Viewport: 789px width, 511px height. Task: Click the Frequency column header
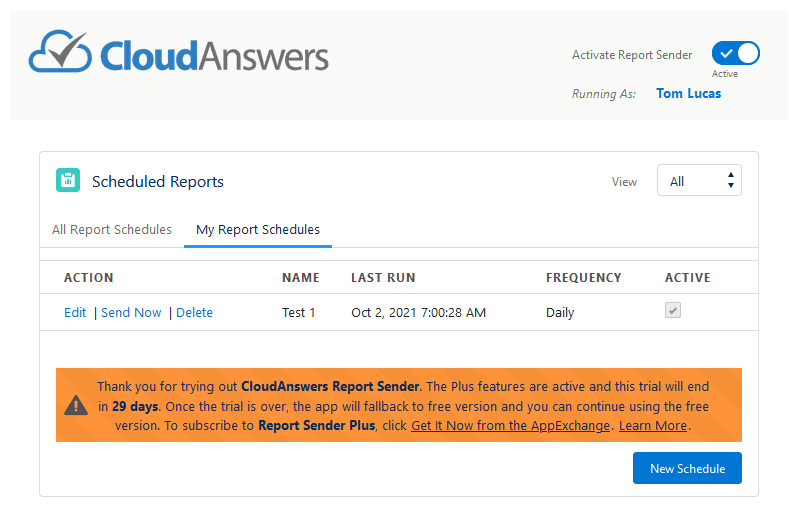click(x=584, y=278)
